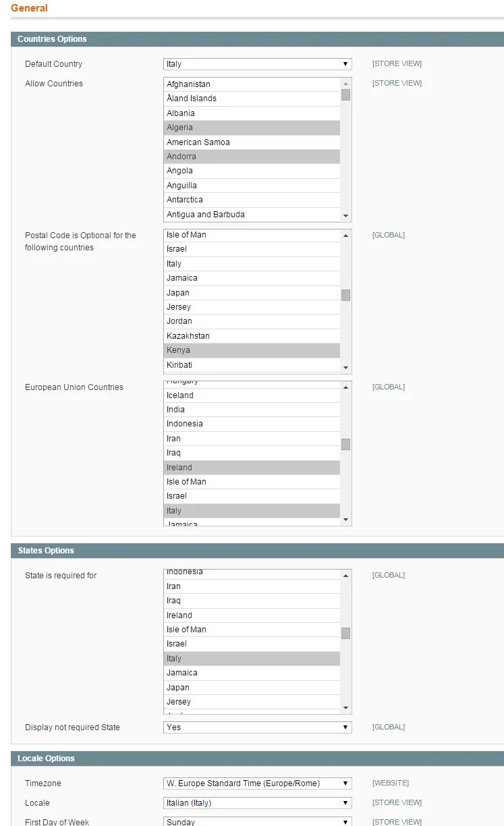Select Italy in European Union Countries list
Viewport: 504px width, 826px height.
pyautogui.click(x=252, y=511)
